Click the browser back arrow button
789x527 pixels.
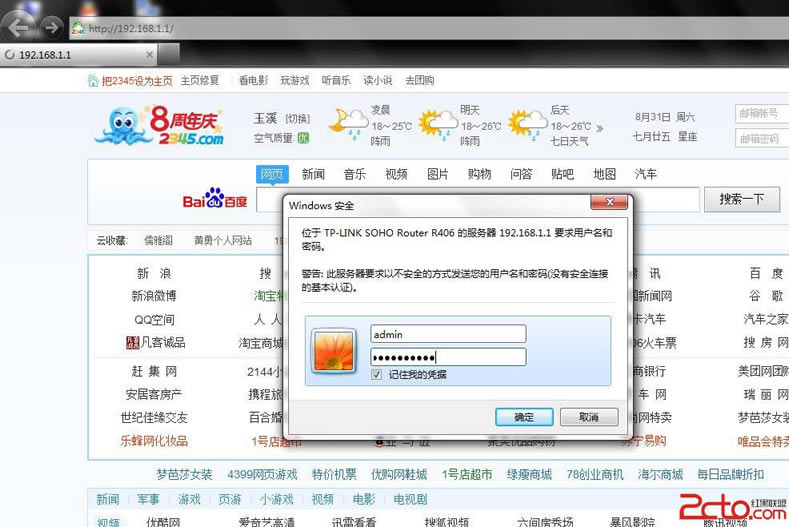tap(18, 27)
